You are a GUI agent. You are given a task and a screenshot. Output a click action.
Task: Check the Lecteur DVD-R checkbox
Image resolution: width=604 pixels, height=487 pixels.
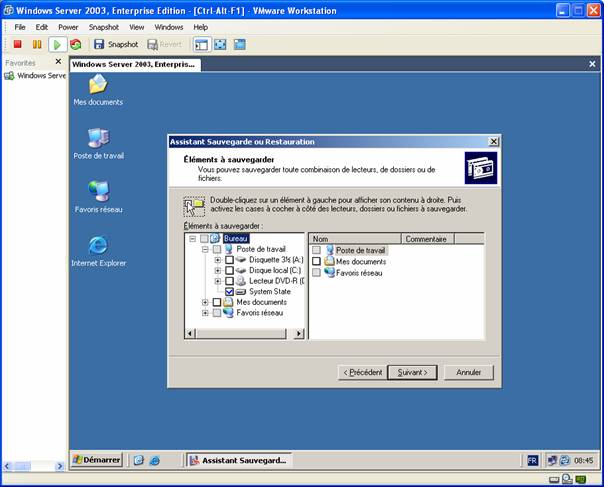click(x=229, y=281)
